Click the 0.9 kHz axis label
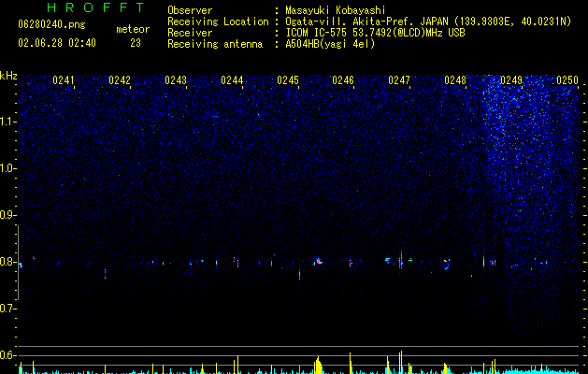The image size is (588, 374). (x=7, y=215)
